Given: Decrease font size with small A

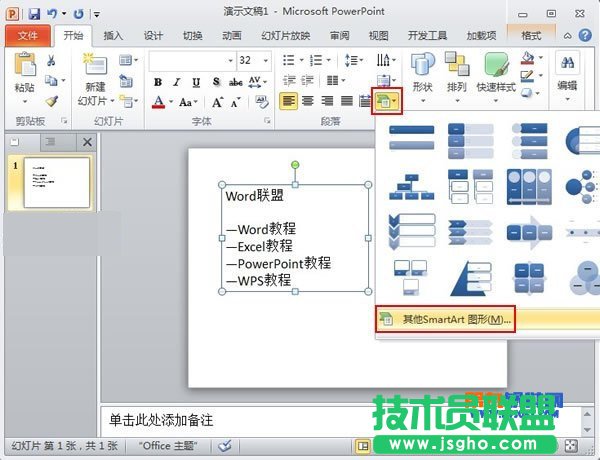Looking at the screenshot, I should click(x=235, y=102).
